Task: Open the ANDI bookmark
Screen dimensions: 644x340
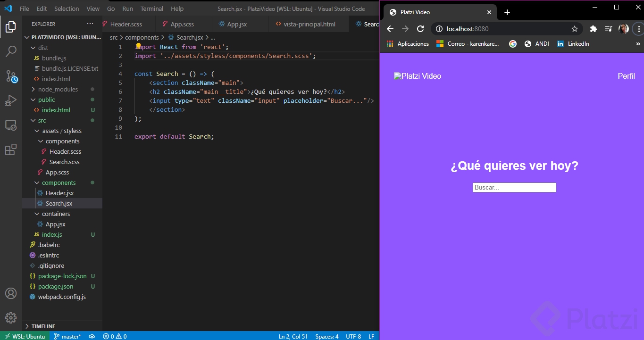Action: [x=537, y=44]
